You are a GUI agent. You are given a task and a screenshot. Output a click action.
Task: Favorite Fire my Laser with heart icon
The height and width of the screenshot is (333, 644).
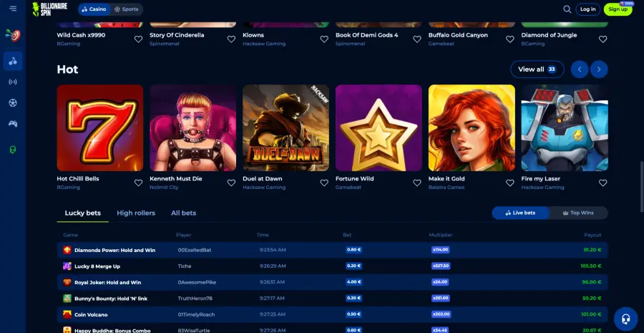(602, 183)
